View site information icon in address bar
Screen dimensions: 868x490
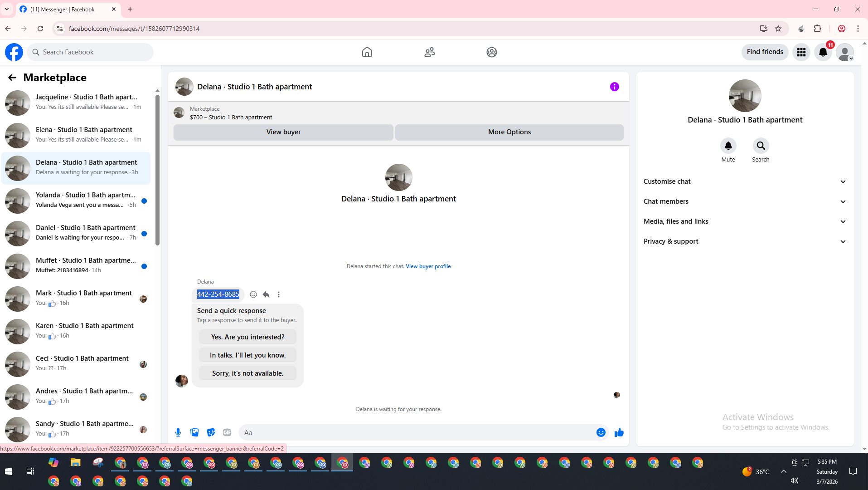(59, 29)
